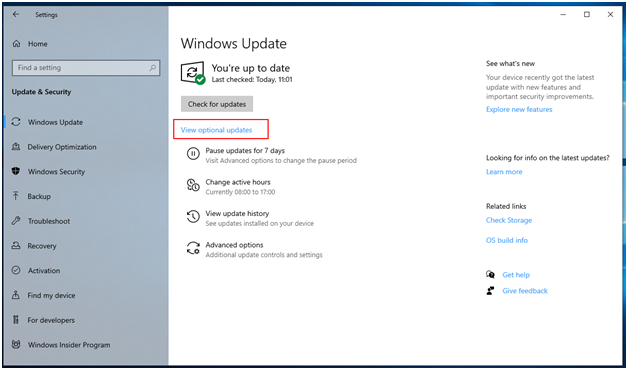
Task: Open For developers settings
Action: [x=51, y=320]
